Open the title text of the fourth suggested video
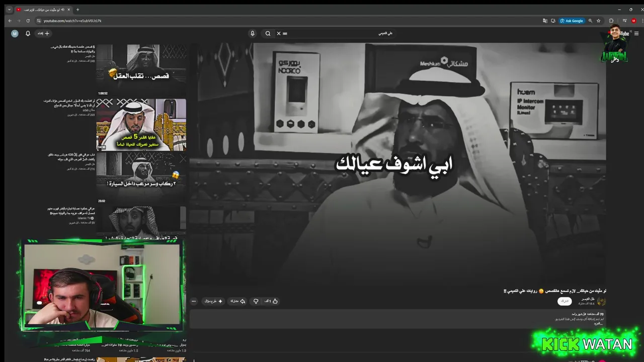The height and width of the screenshot is (362, 644). [x=72, y=211]
